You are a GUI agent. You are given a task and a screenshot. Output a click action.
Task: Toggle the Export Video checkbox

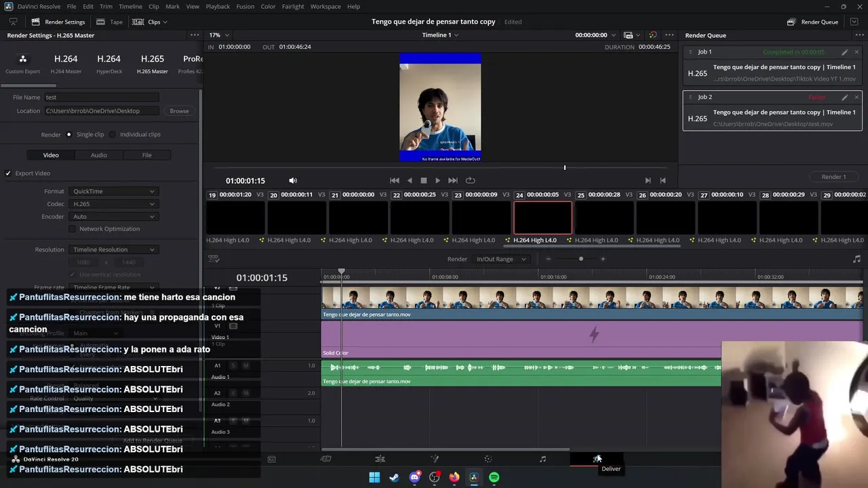pyautogui.click(x=8, y=173)
